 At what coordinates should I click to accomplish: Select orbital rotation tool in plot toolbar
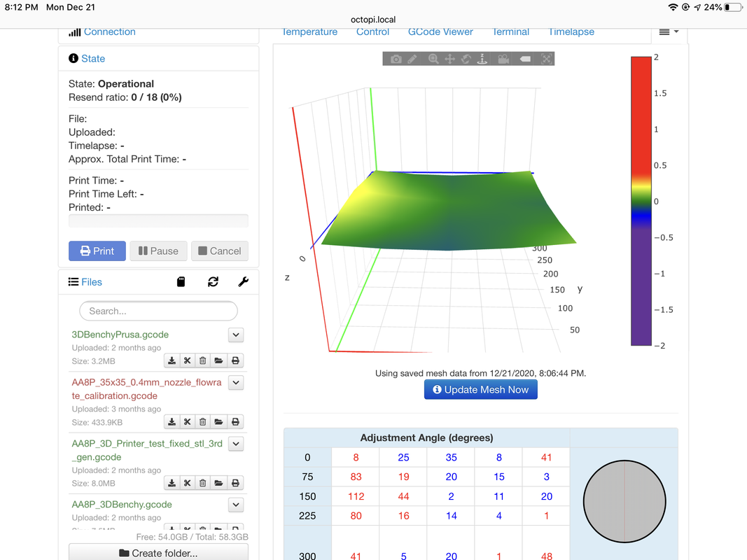coord(466,59)
